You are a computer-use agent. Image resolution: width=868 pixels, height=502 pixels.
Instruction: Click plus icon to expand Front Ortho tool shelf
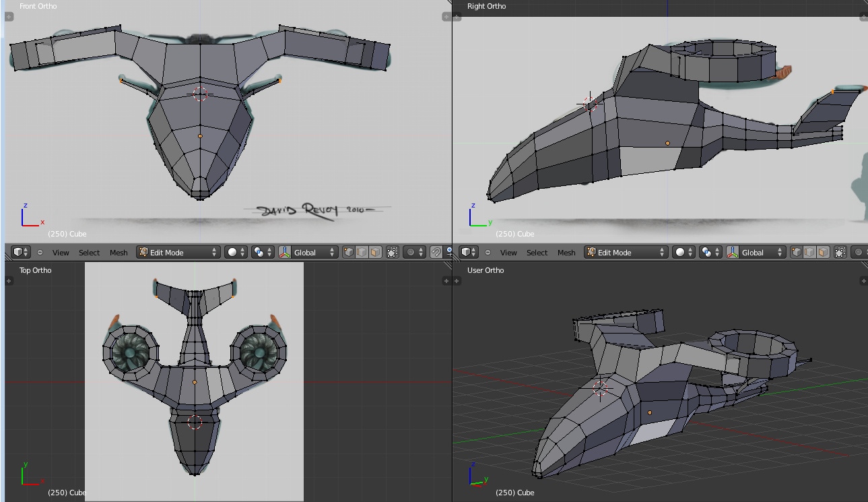[9, 16]
